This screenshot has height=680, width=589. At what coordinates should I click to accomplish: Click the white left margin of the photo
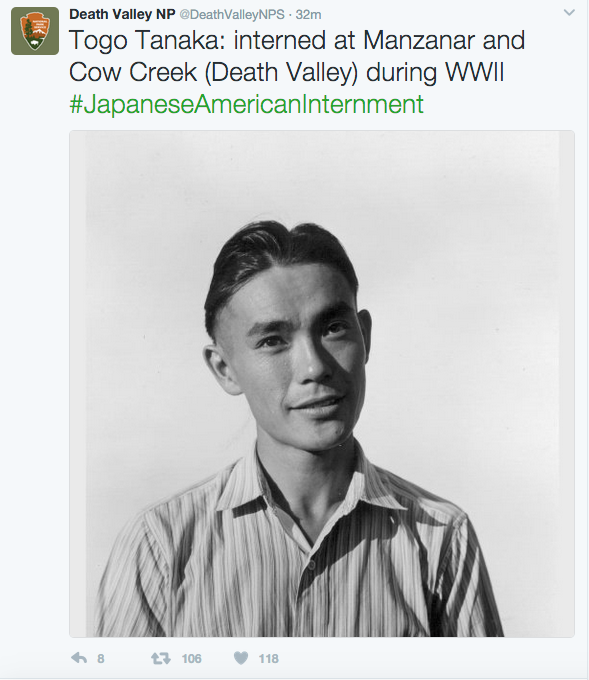[x=78, y=384]
